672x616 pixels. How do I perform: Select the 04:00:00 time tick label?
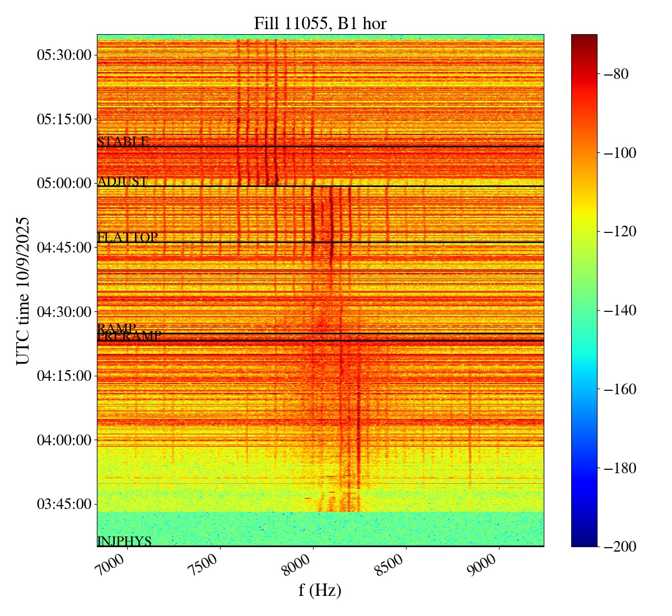click(x=64, y=440)
